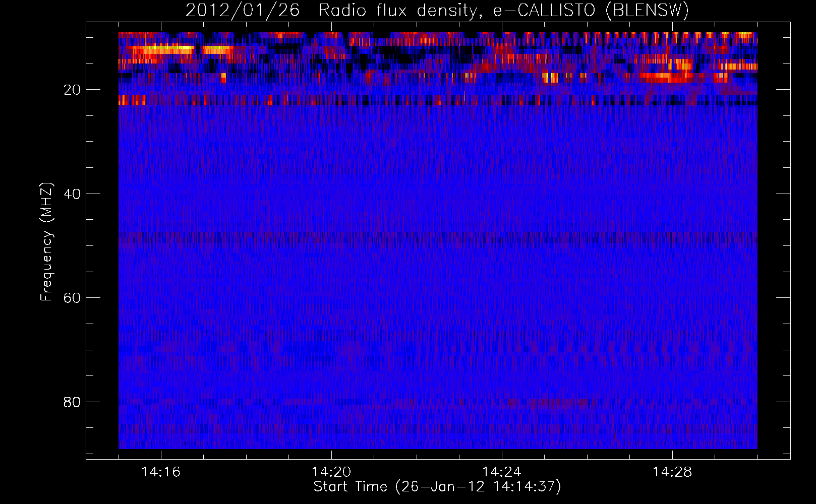Click the 40 frequency tick label
The width and height of the screenshot is (816, 504).
[73, 194]
